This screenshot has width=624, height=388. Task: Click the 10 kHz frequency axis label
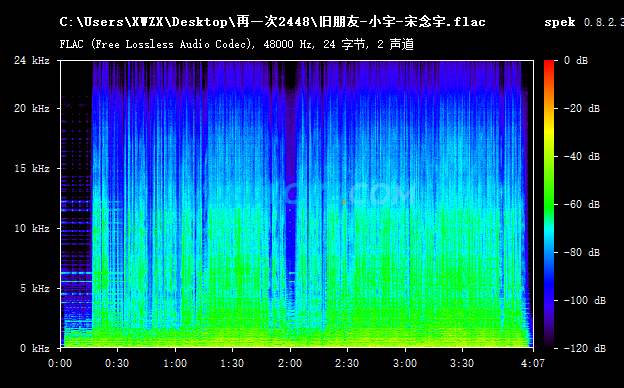click(32, 228)
